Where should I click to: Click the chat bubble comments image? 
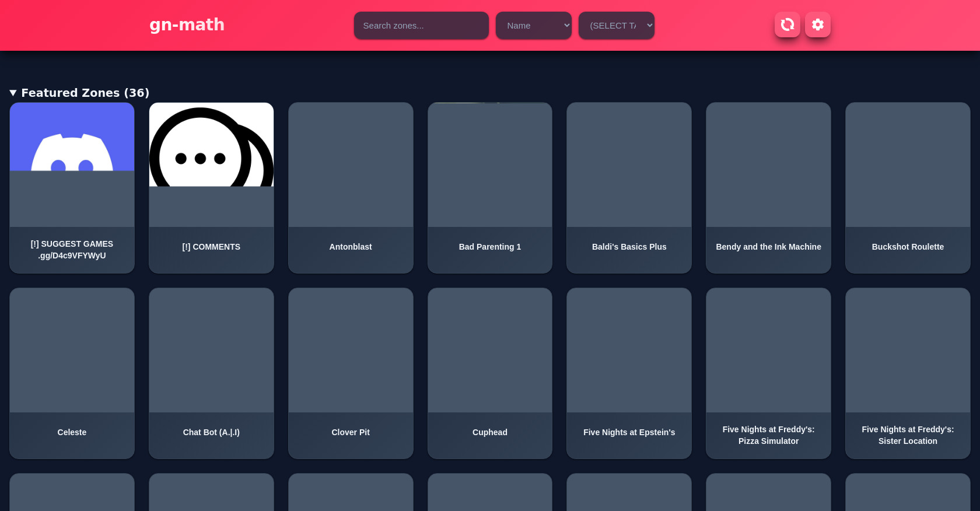(x=211, y=145)
